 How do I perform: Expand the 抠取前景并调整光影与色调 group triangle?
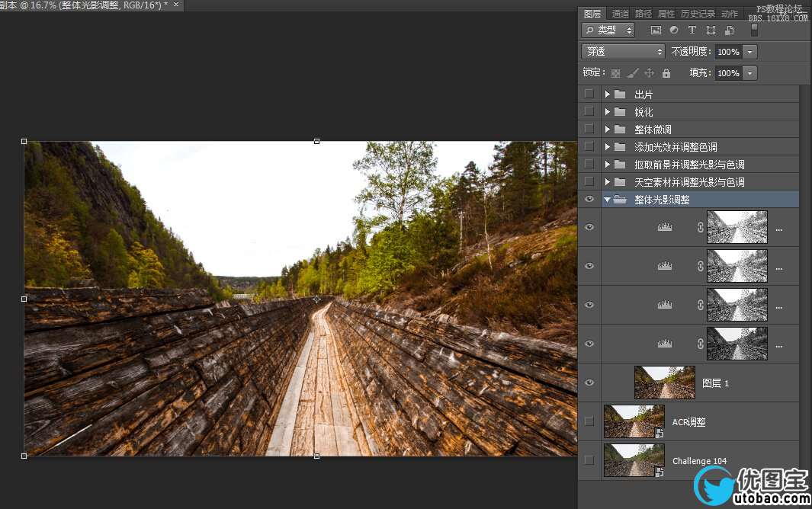[608, 165]
